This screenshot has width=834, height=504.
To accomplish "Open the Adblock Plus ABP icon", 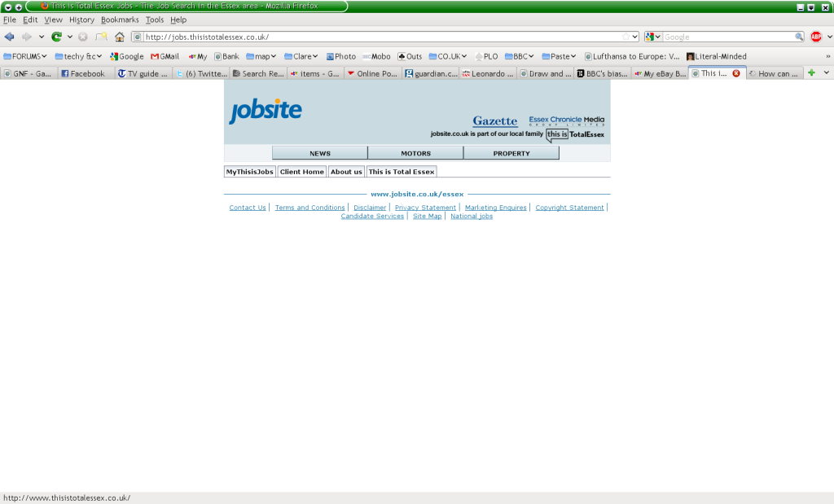I will tap(816, 37).
